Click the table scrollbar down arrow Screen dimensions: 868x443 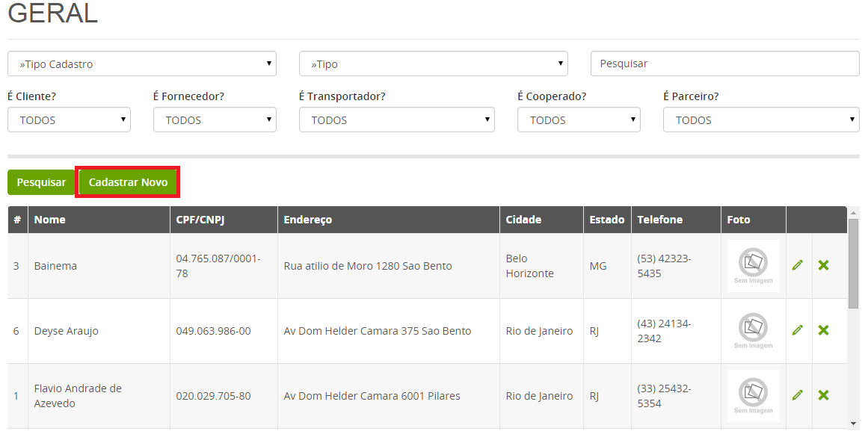(x=853, y=424)
